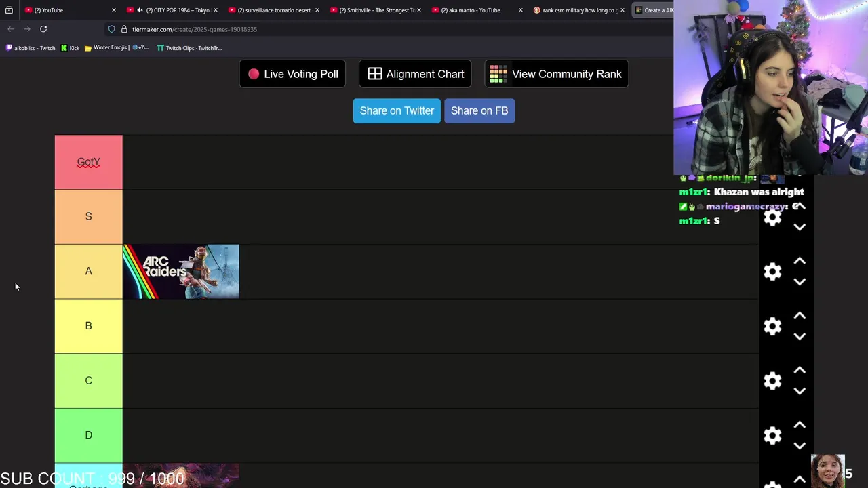The image size is (868, 488).
Task: Share tier list on Twitter
Action: (397, 110)
